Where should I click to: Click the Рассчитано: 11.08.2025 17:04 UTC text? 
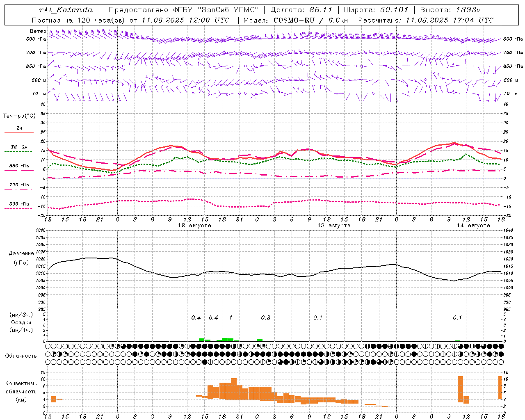click(426, 20)
